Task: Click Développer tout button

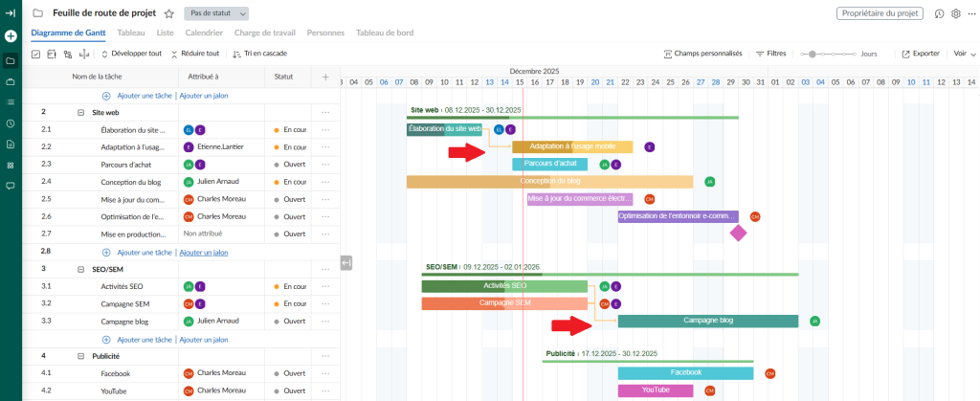Action: tap(131, 54)
